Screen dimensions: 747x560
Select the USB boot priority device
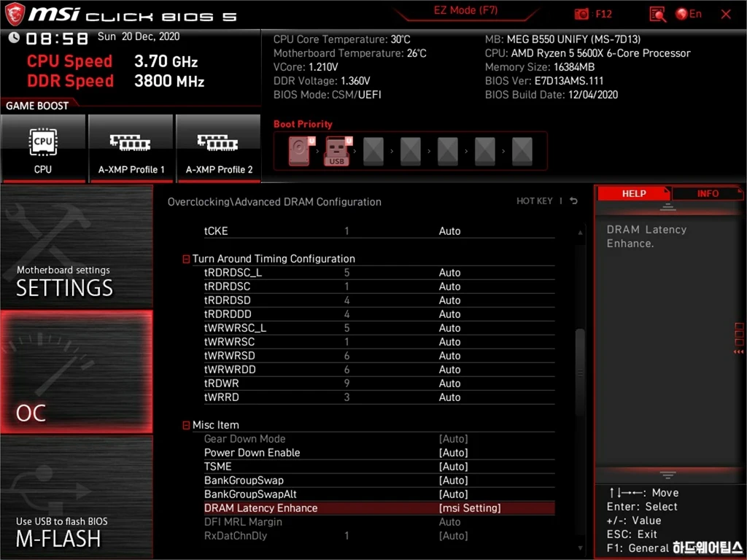337,151
